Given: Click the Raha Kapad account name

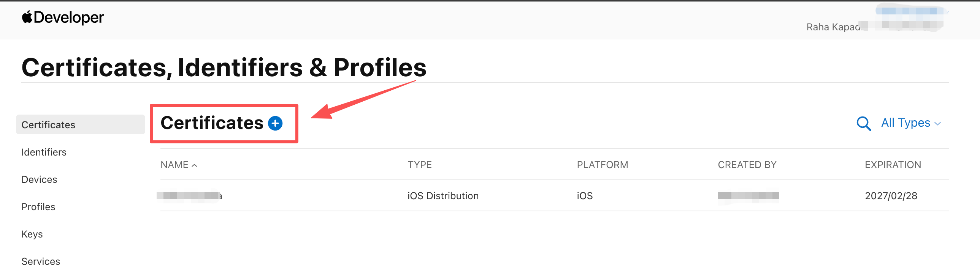Looking at the screenshot, I should point(833,27).
